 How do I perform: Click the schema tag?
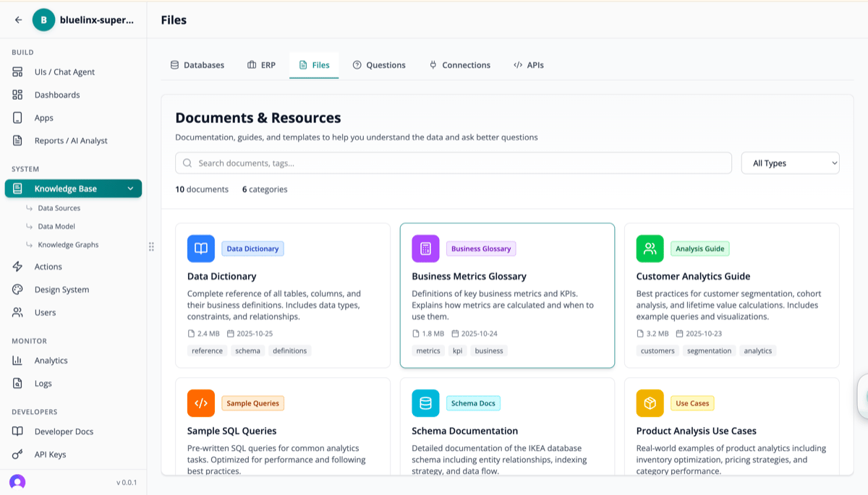tap(248, 350)
